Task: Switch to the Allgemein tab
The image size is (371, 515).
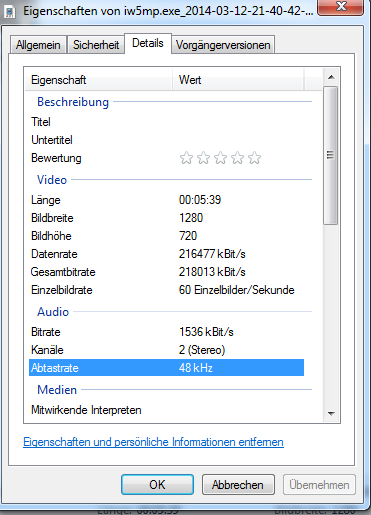Action: click(38, 45)
